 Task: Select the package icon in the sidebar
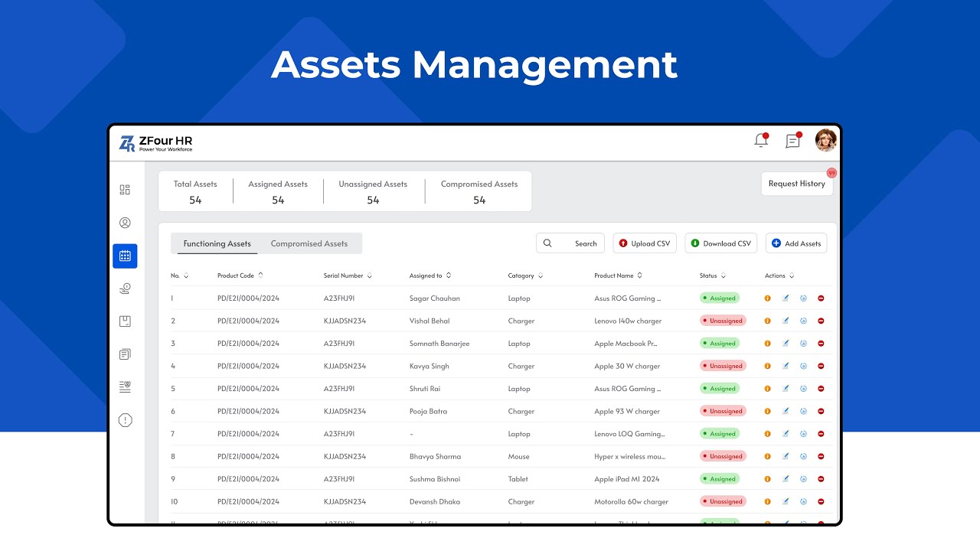[x=125, y=321]
